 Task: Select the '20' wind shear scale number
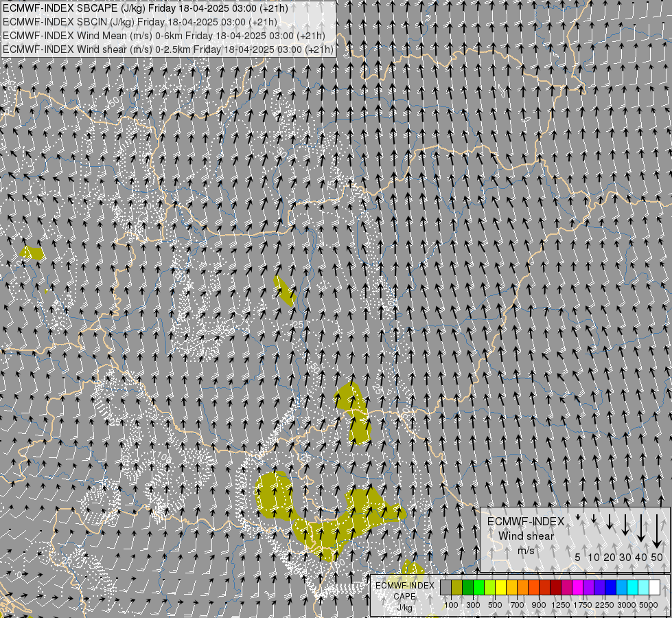(610, 557)
